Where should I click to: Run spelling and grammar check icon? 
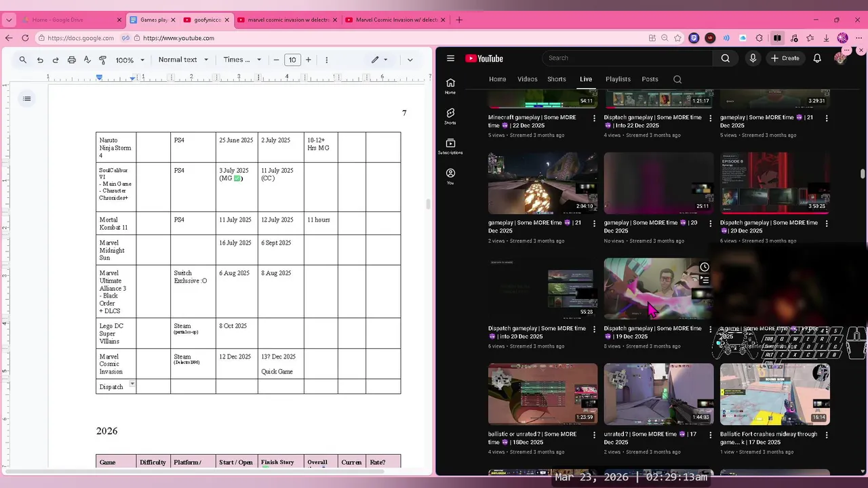pyautogui.click(x=87, y=60)
